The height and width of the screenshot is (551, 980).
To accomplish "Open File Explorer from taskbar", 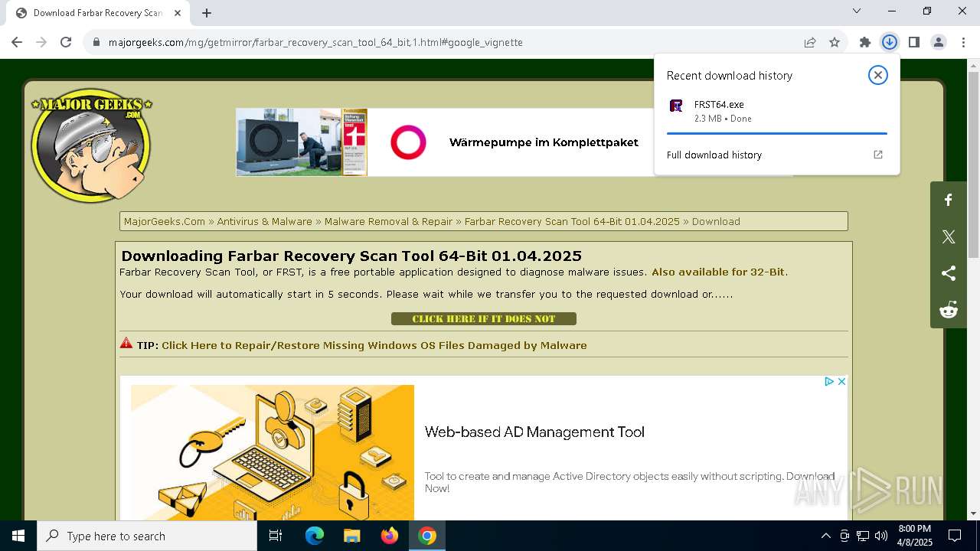I will pos(351,536).
